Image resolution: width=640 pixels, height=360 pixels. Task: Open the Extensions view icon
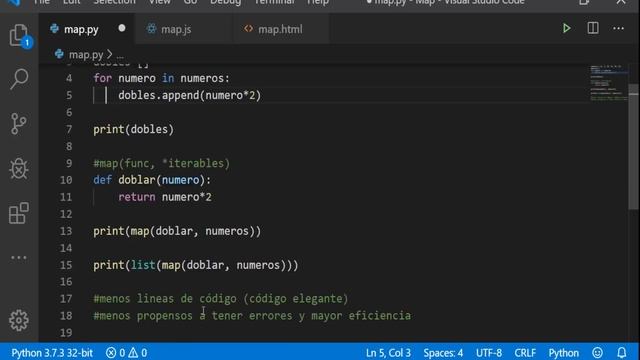(x=19, y=213)
